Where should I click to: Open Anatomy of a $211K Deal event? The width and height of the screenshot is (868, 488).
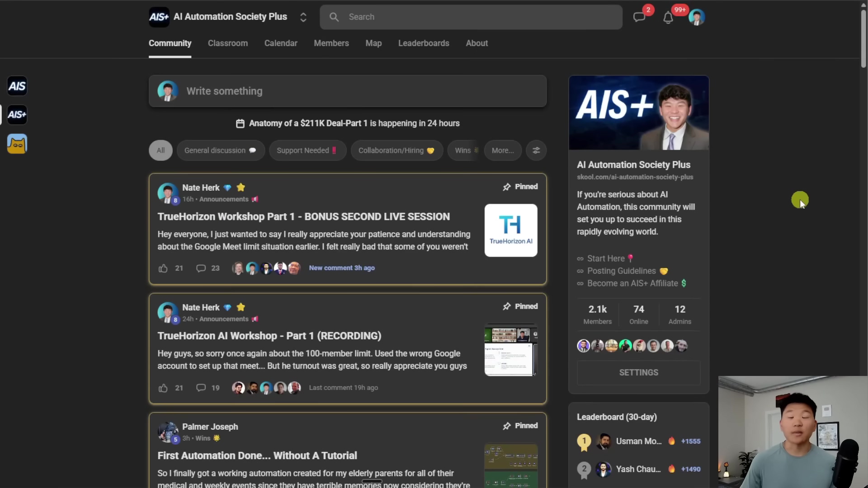pyautogui.click(x=354, y=123)
